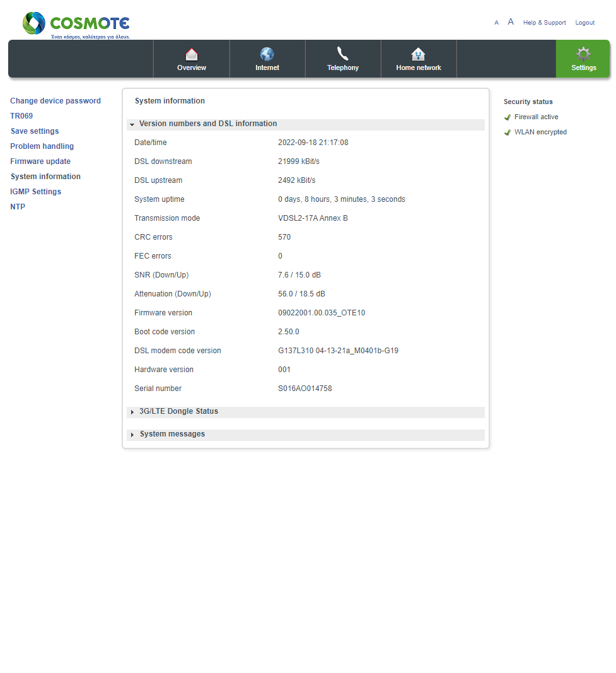Open the Firmware update page

pyautogui.click(x=40, y=161)
